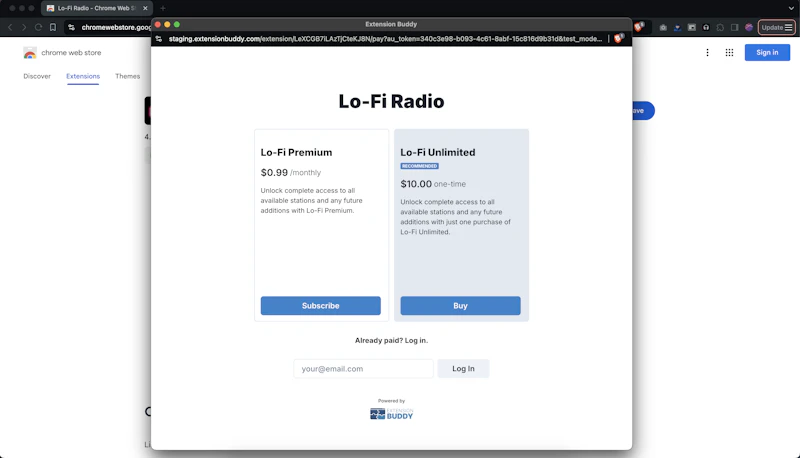Click the Lo-Fi Unlimited plan title
Image resolution: width=800 pixels, height=458 pixels.
(438, 152)
